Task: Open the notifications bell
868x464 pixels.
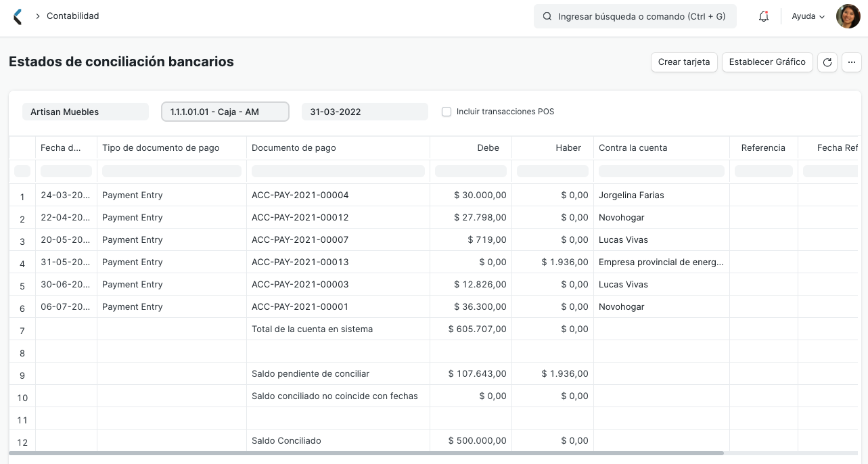Action: tap(764, 16)
